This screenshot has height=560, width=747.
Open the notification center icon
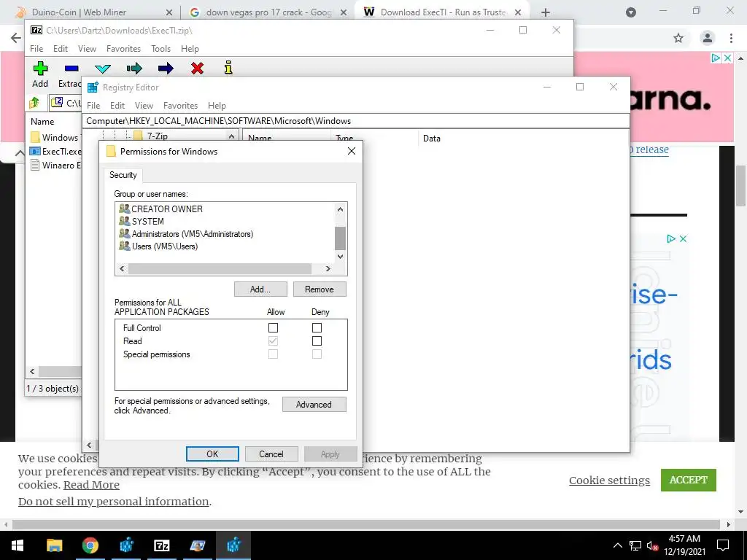[723, 545]
